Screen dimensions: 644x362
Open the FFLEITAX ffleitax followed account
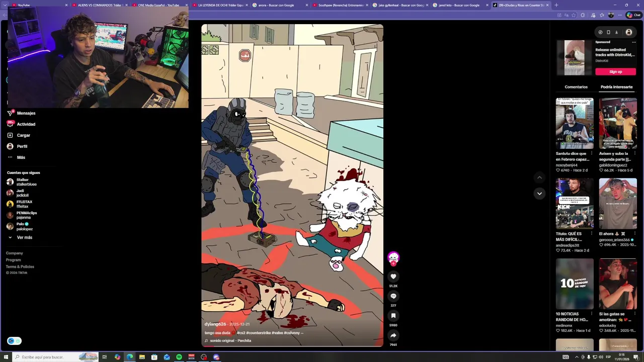point(19,204)
